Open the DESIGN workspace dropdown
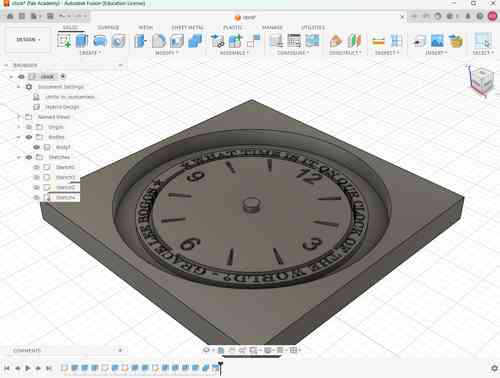The image size is (500, 378). click(28, 40)
